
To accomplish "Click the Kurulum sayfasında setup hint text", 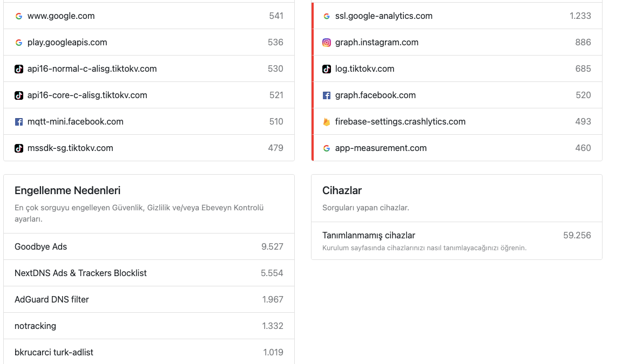I will (x=424, y=248).
